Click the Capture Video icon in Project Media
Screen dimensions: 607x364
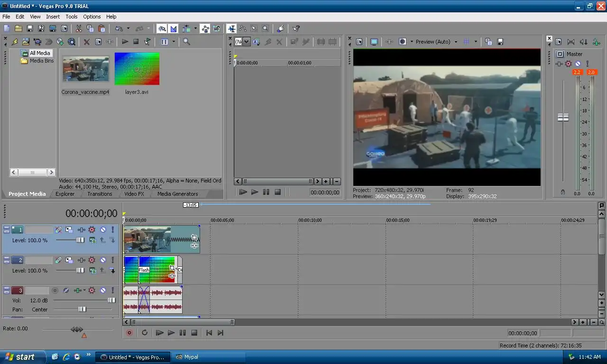(x=37, y=42)
